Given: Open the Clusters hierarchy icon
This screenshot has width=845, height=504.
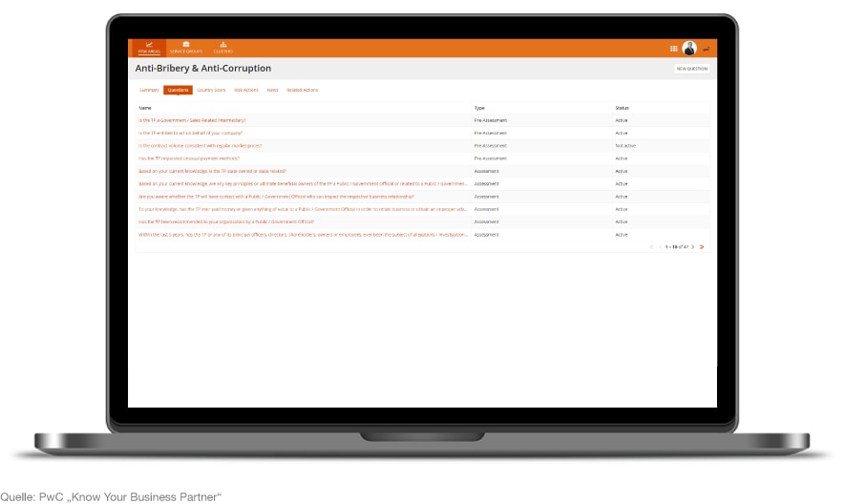Looking at the screenshot, I should [223, 44].
